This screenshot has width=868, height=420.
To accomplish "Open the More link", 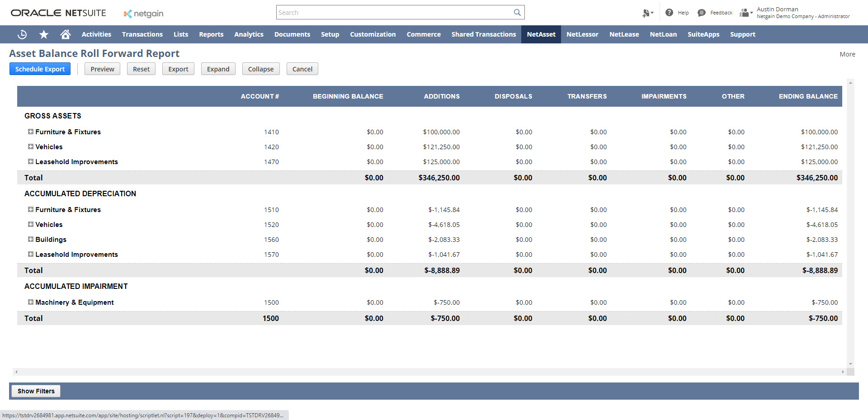I will [x=847, y=54].
